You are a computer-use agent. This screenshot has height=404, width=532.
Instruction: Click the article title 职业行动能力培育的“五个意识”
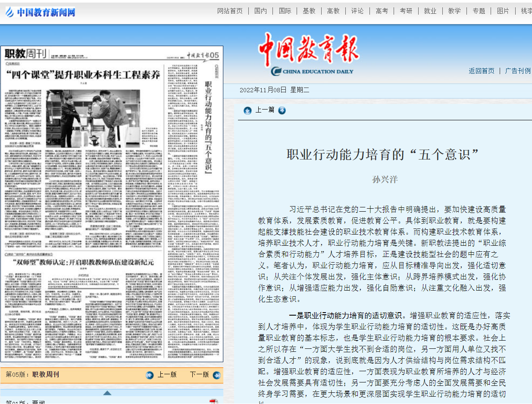pyautogui.click(x=383, y=154)
